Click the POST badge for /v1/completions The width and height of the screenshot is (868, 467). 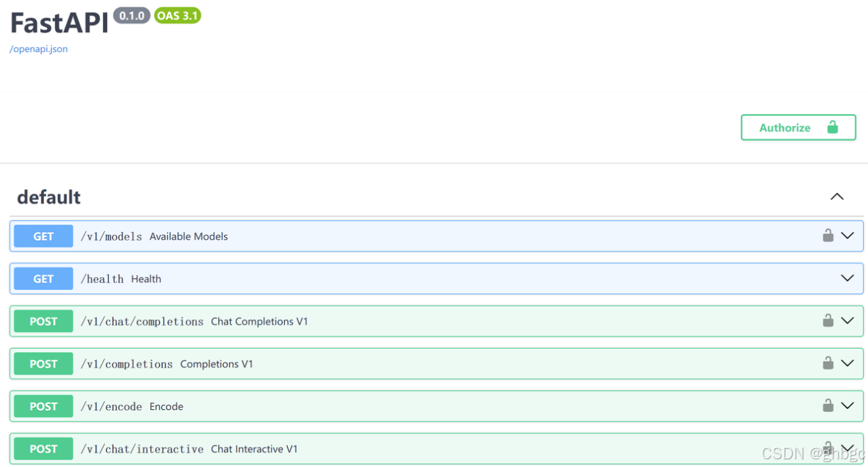(x=43, y=363)
